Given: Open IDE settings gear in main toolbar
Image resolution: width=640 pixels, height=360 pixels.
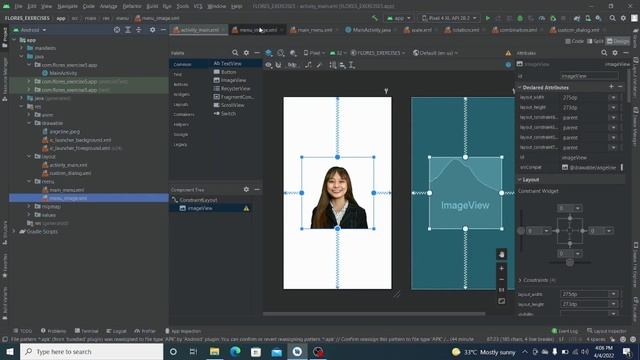Looking at the screenshot, I should [x=623, y=18].
